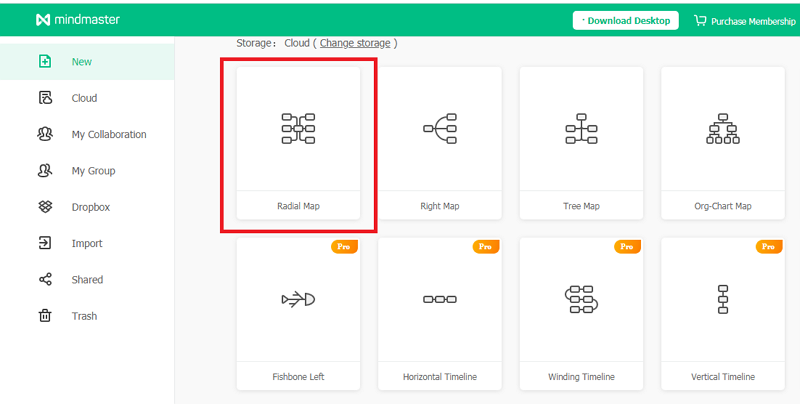Choose the Winding Timeline template
800x404 pixels.
click(x=581, y=312)
